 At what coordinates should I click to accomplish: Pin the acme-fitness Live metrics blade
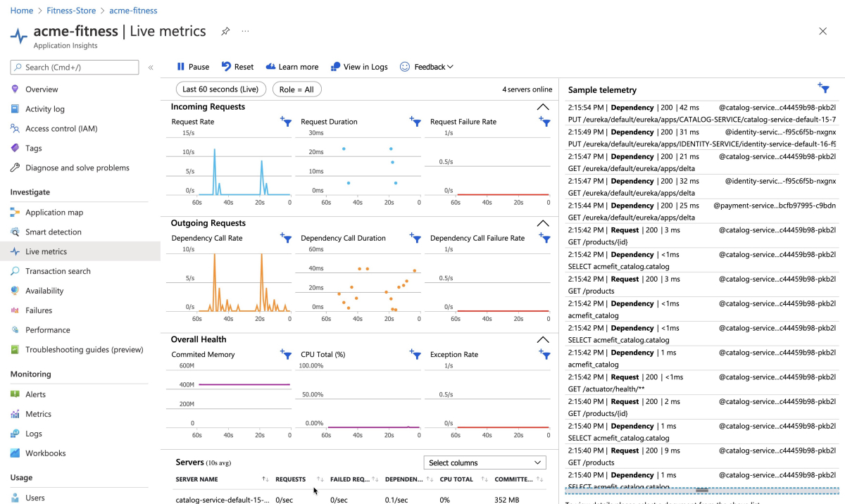click(225, 32)
